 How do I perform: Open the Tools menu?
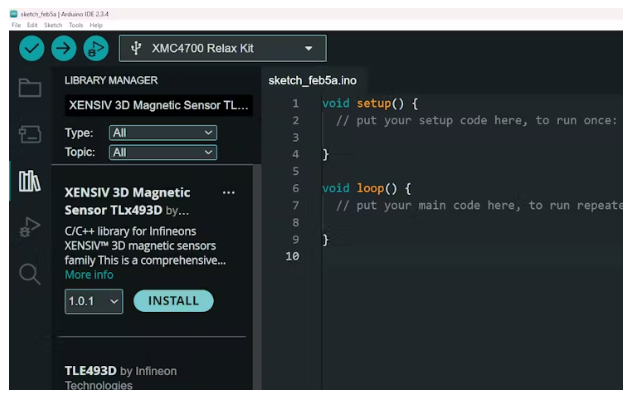[76, 25]
